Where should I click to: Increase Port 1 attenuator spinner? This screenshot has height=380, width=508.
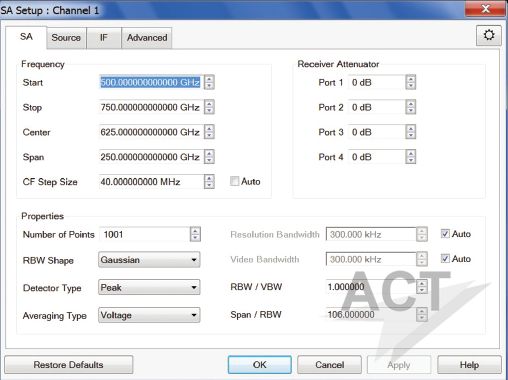click(411, 79)
